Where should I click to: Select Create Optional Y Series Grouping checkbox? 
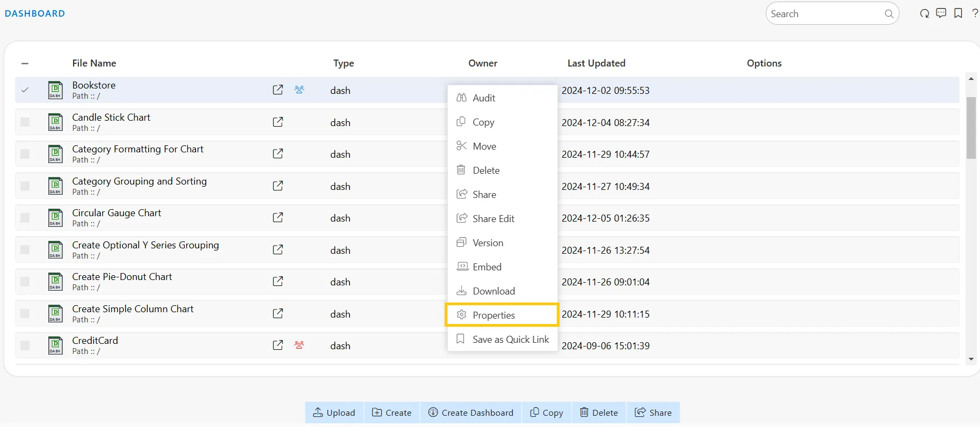[x=25, y=249]
